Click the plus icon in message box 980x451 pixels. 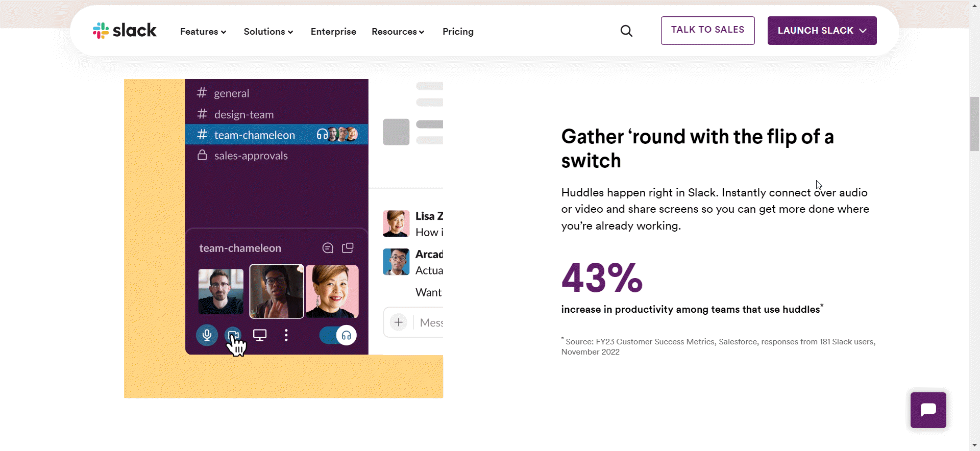click(x=399, y=322)
